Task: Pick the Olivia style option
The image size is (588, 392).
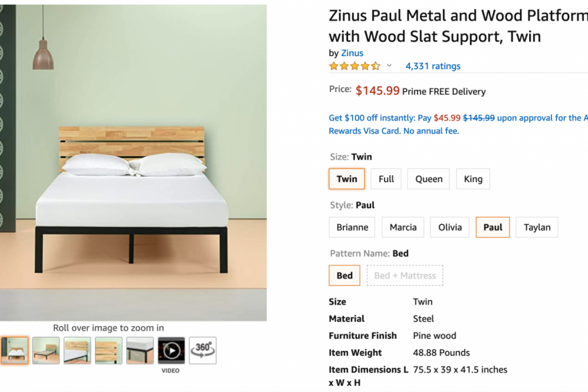Action: pyautogui.click(x=450, y=227)
